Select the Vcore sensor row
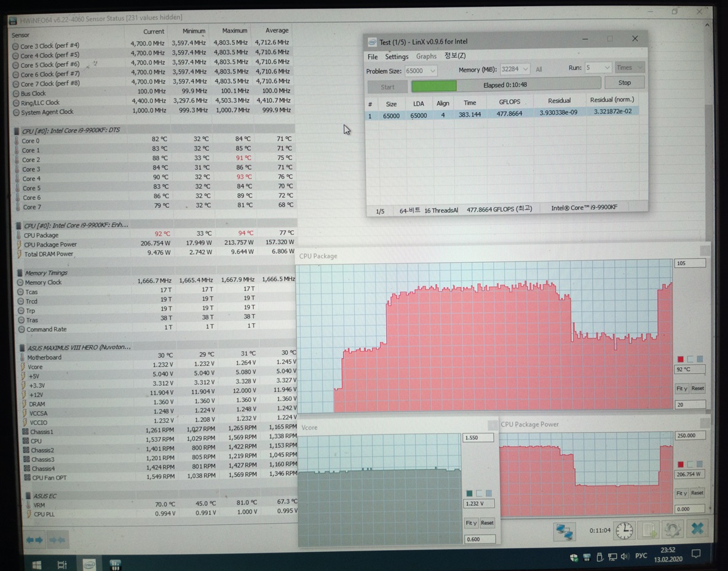 tap(158, 366)
